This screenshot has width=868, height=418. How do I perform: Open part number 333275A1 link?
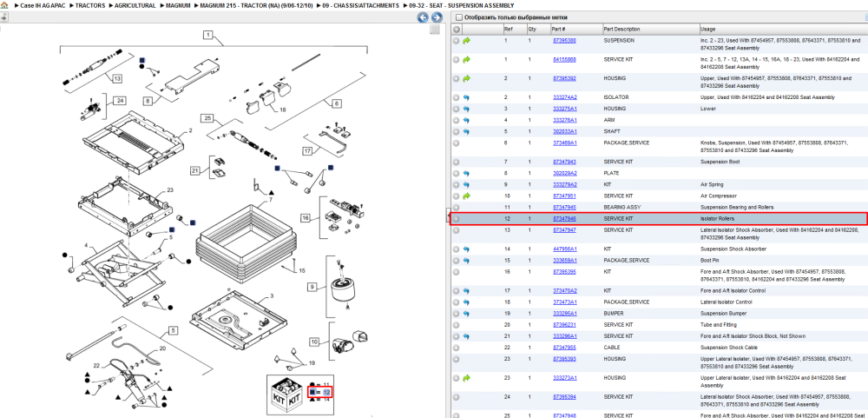[565, 109]
